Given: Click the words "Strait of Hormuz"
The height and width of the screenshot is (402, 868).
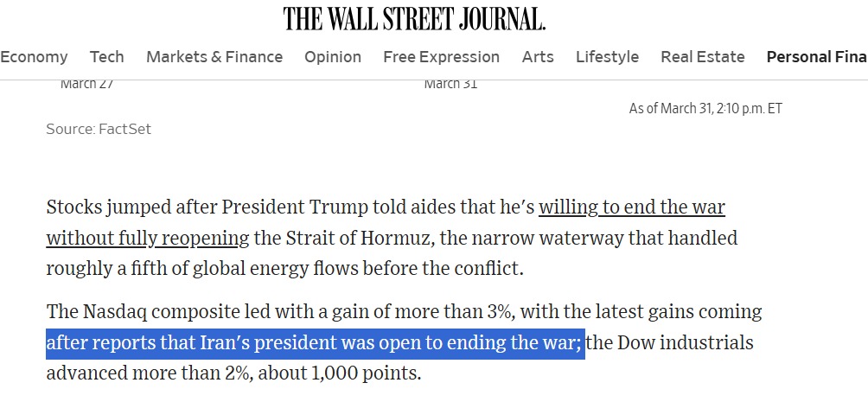Looking at the screenshot, I should coord(335,238).
